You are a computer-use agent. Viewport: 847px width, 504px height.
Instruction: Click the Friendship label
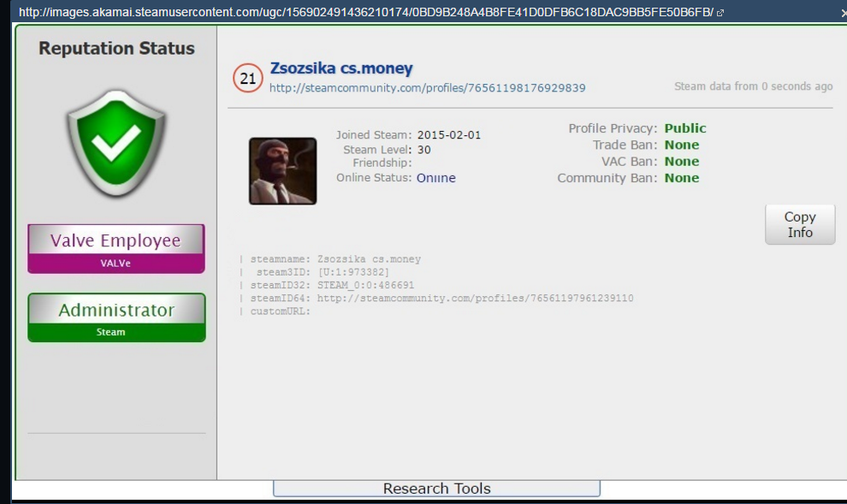pyautogui.click(x=382, y=163)
